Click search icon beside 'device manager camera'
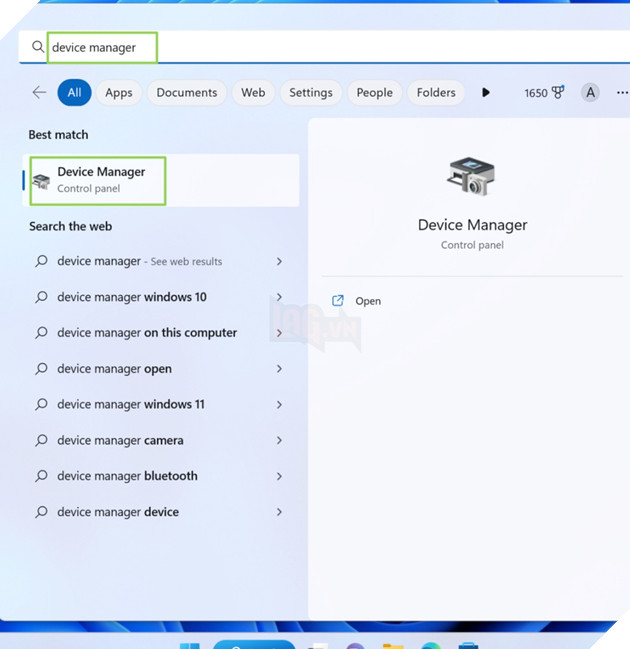Viewport: 630px width, 649px height. (x=41, y=440)
